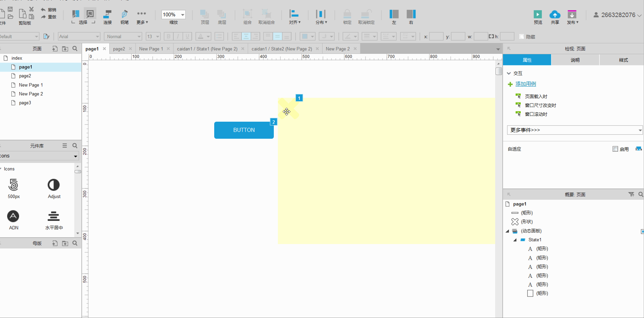The image size is (644, 318).
Task: Open the 100% zoom dropdown
Action: coord(183,15)
